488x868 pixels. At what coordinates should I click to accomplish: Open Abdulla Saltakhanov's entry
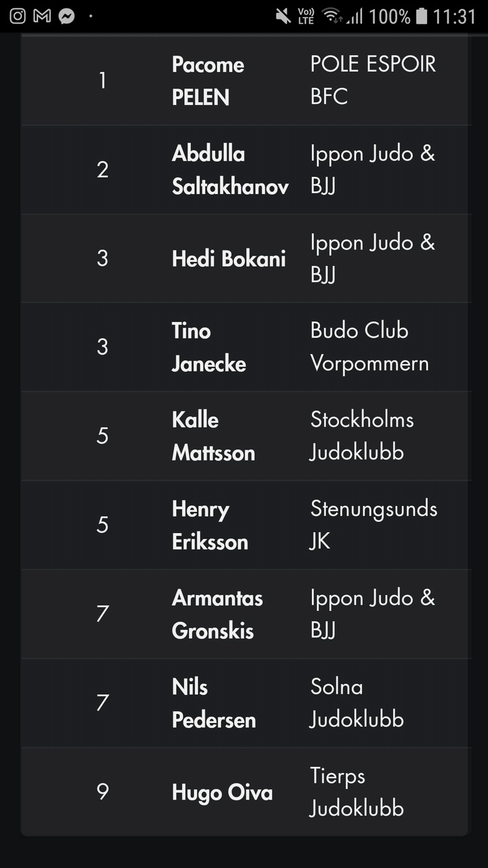point(230,170)
